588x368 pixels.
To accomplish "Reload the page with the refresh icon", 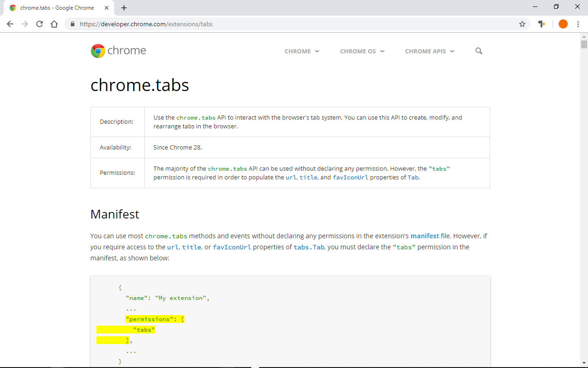I will tap(40, 24).
